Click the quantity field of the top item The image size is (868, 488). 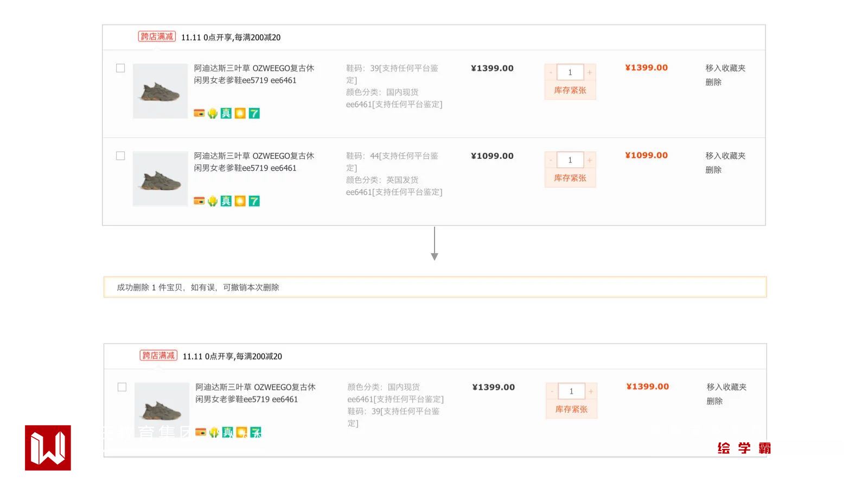(x=570, y=72)
